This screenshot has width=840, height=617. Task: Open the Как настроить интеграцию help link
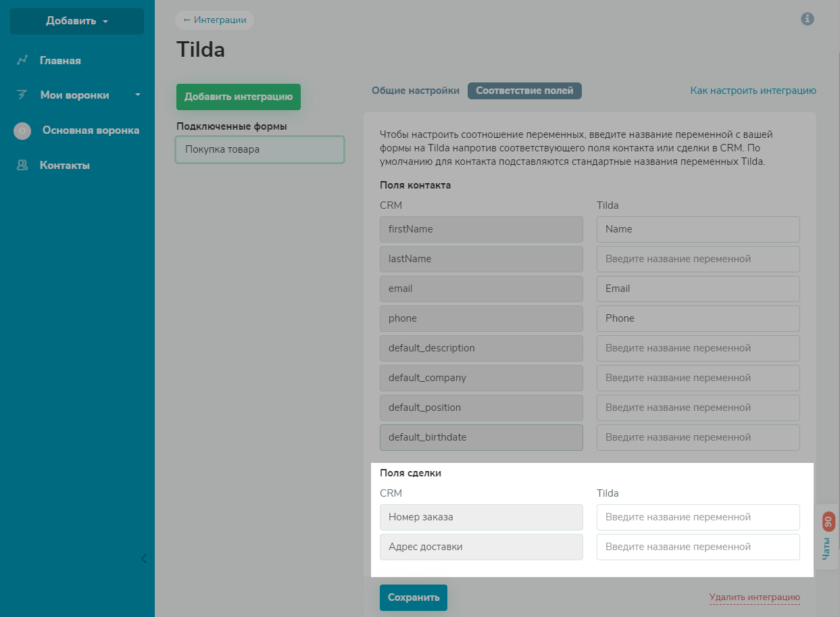tap(753, 91)
